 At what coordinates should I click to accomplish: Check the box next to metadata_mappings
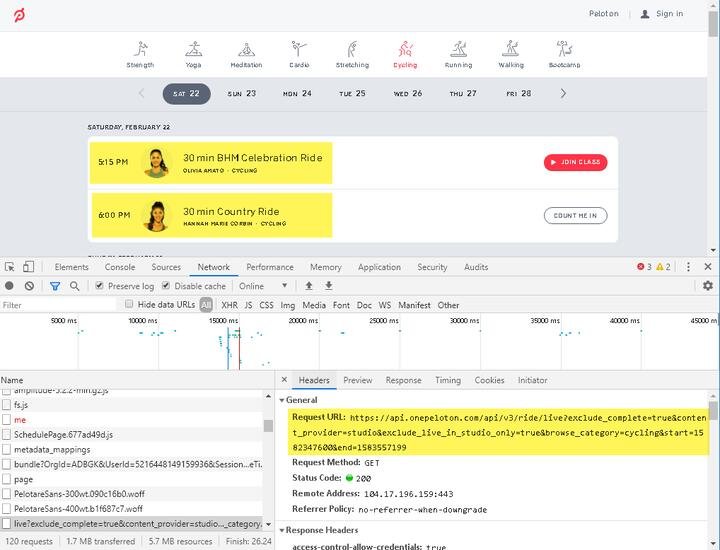click(6, 449)
